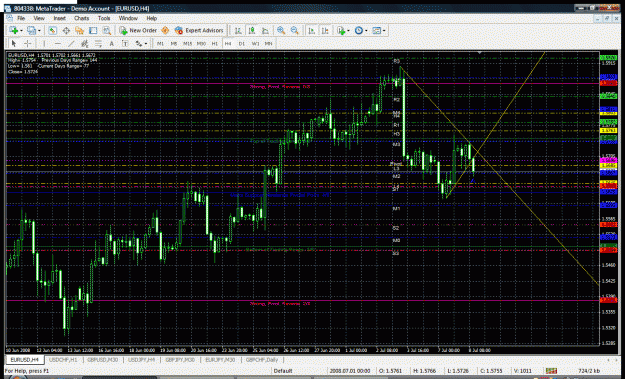625x379 pixels.
Task: Select the EURUSD,H4 chart tab
Action: pyautogui.click(x=24, y=360)
